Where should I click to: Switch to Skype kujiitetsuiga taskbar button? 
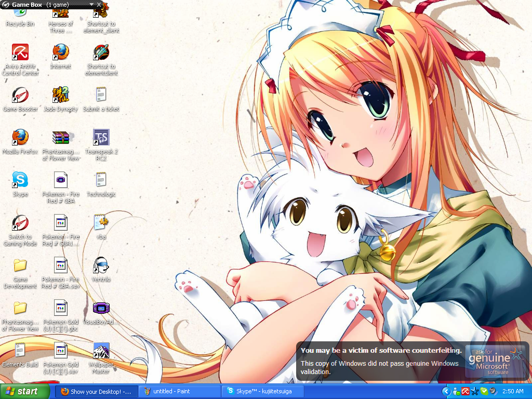point(263,391)
